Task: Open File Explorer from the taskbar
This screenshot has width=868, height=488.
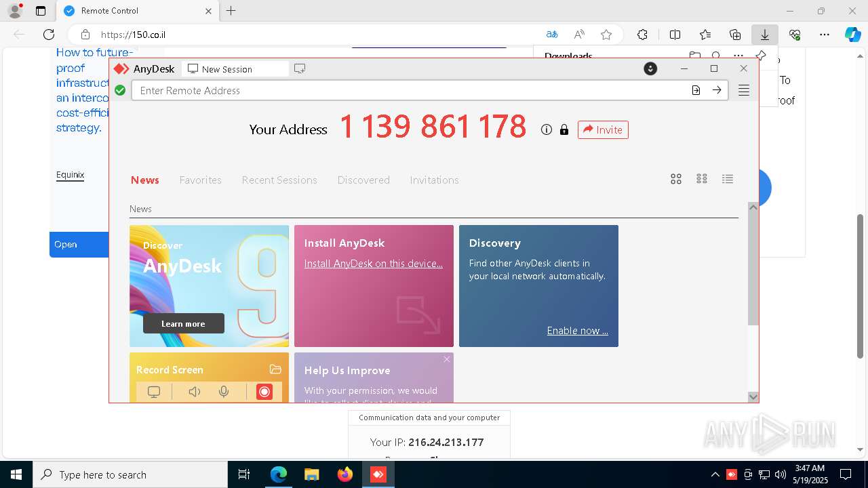Action: [x=312, y=474]
